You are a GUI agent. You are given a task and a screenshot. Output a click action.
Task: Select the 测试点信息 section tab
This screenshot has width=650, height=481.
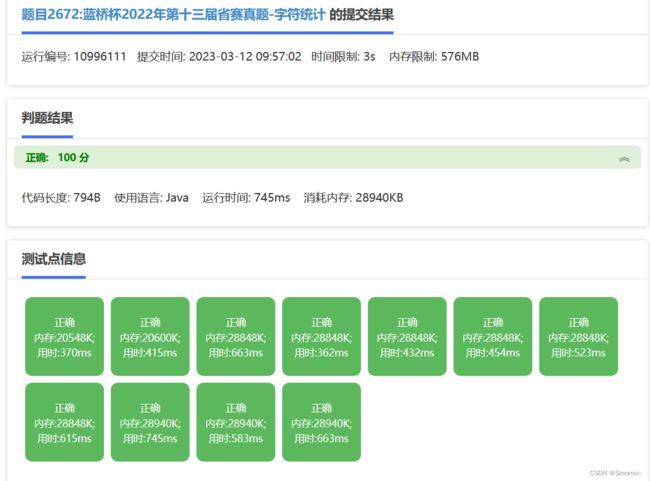click(x=53, y=259)
